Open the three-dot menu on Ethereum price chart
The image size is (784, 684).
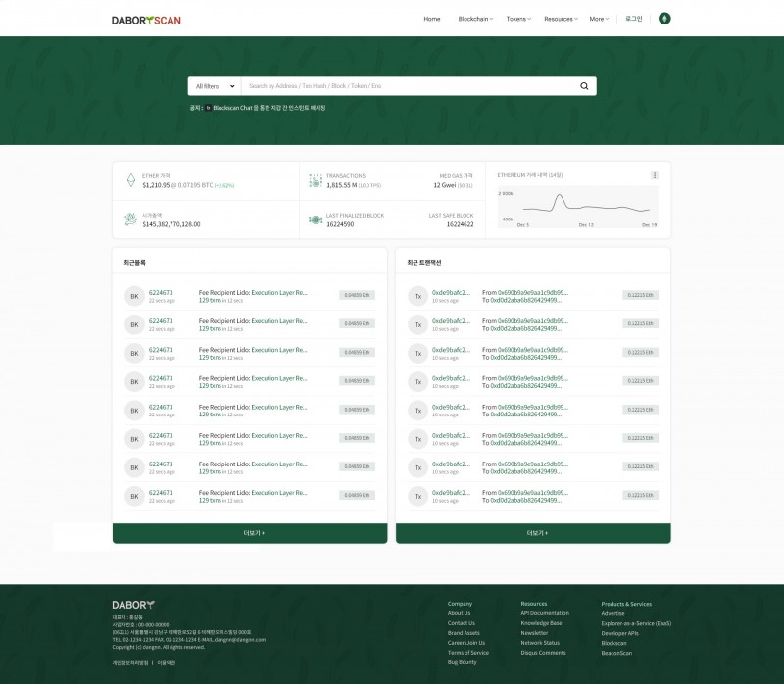coord(655,175)
